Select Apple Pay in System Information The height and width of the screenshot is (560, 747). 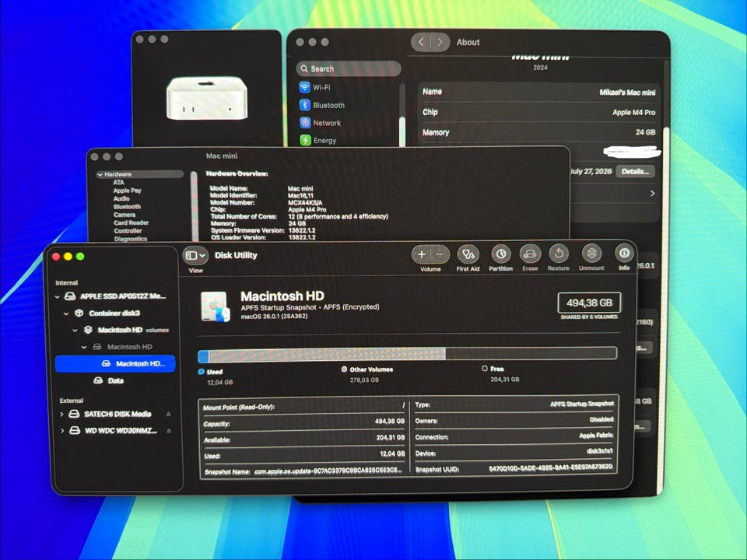[127, 191]
